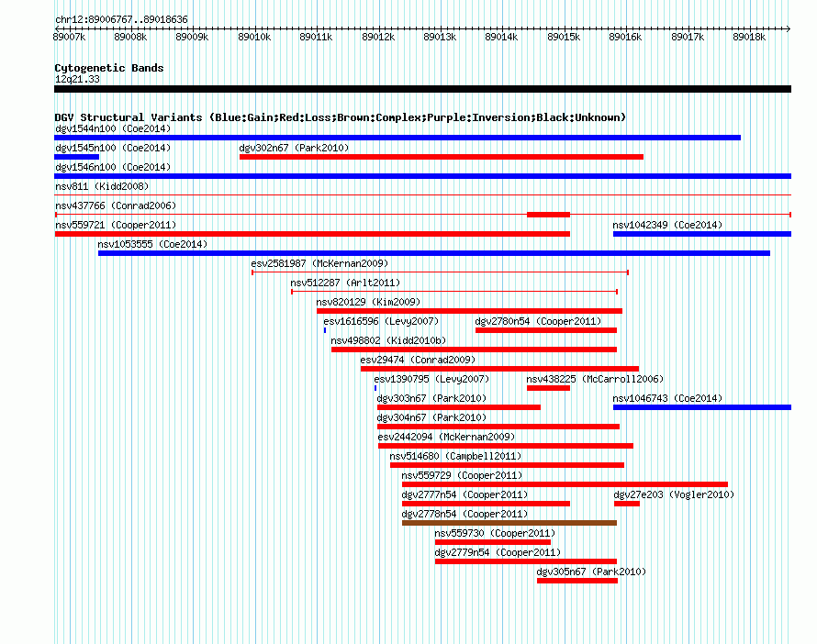Click the short blue bar under dgv1545n100
Image resolution: width=817 pixels, height=644 pixels.
76,157
